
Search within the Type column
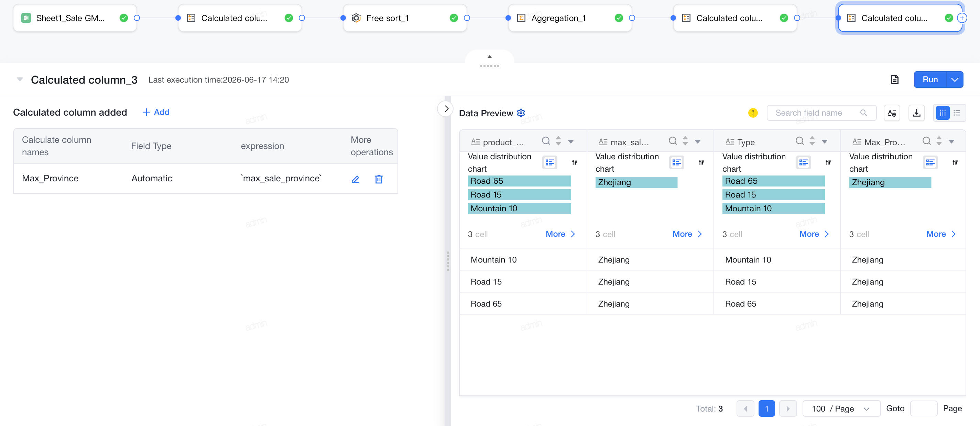pos(799,141)
